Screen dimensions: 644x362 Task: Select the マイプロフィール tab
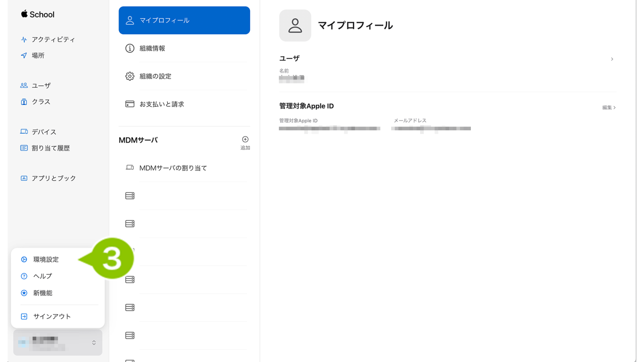(x=184, y=20)
